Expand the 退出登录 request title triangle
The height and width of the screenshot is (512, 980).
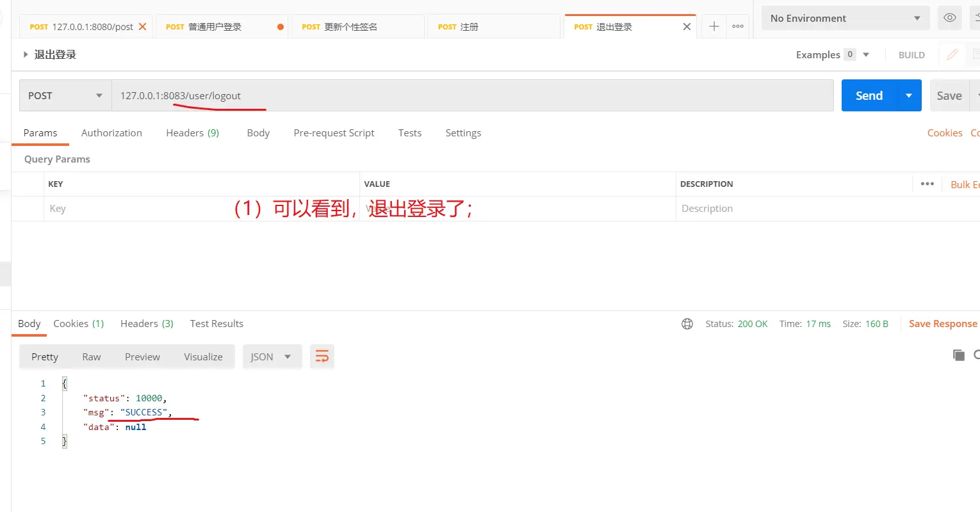(x=26, y=54)
